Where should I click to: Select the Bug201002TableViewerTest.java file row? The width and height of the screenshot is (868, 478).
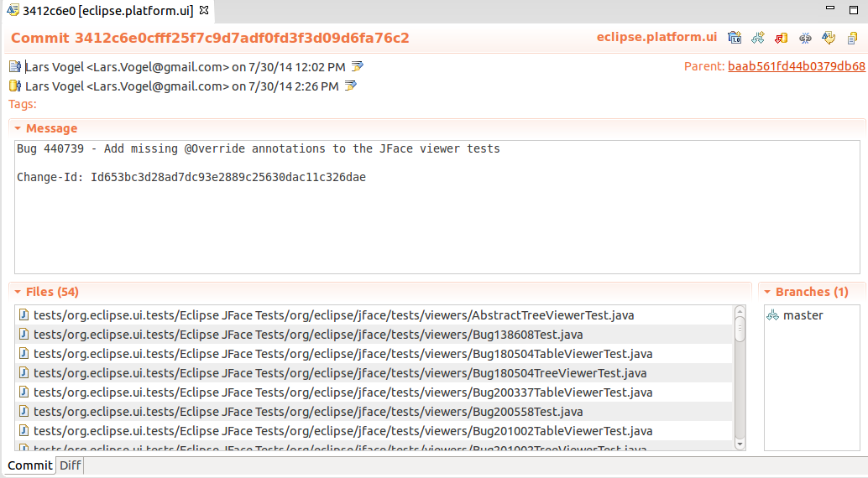pos(374,430)
